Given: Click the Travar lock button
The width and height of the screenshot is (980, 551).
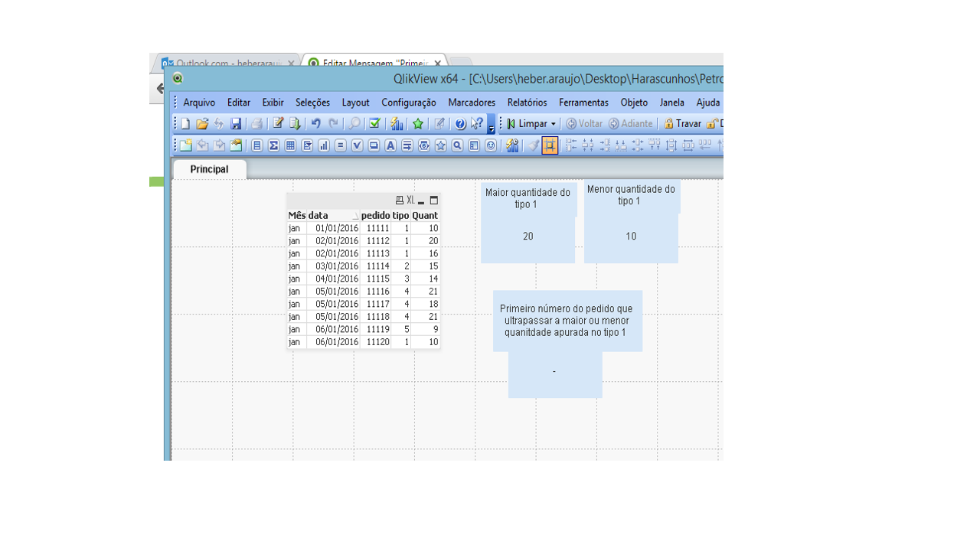Looking at the screenshot, I should [682, 123].
